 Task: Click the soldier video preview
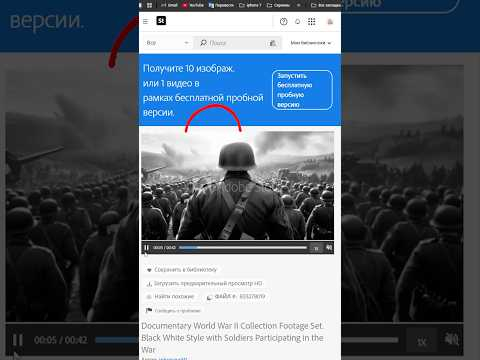(237, 185)
